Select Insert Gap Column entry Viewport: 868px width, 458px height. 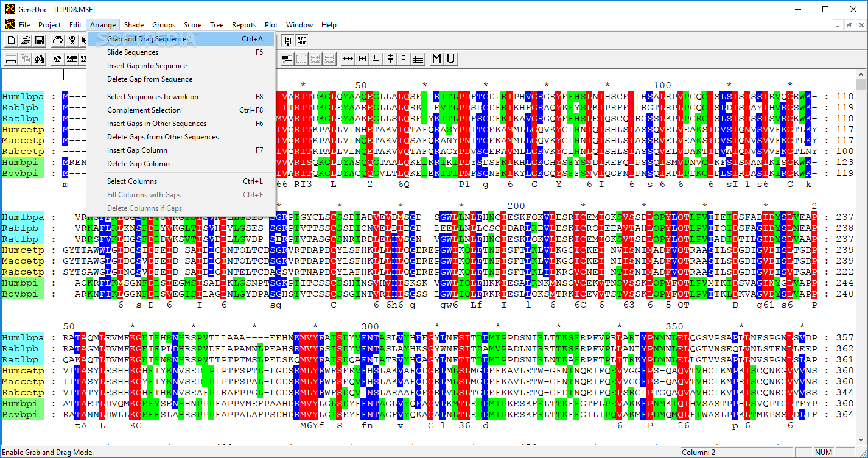[181, 150]
